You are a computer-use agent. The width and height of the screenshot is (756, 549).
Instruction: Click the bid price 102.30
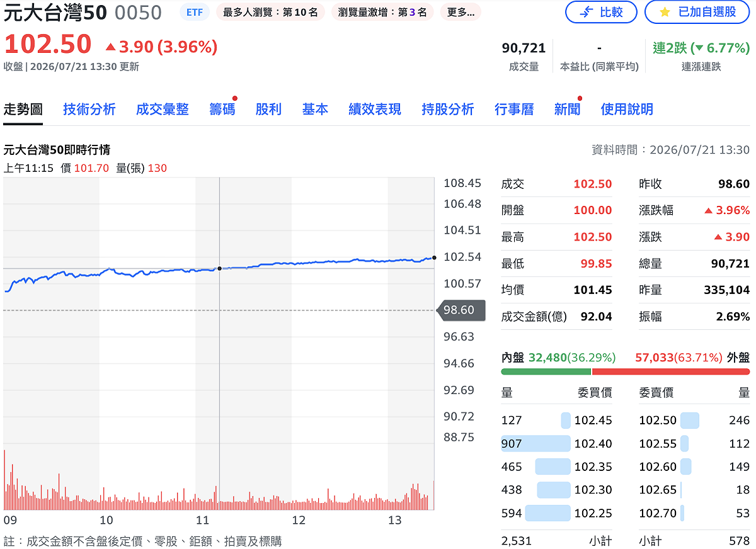pyautogui.click(x=593, y=490)
